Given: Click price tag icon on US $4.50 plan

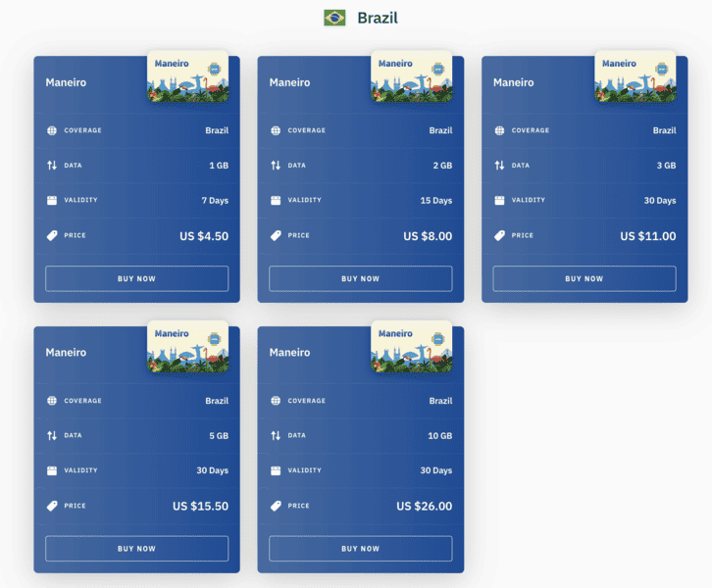Looking at the screenshot, I should pos(52,235).
